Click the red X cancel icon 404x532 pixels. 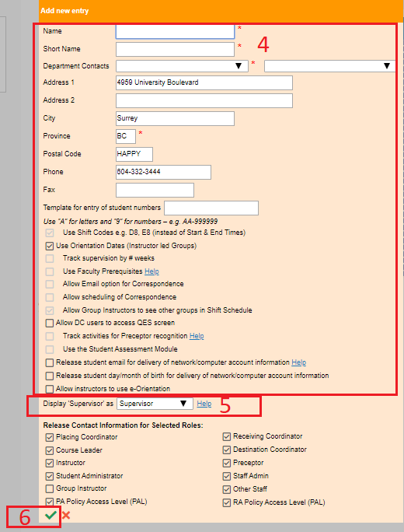click(x=66, y=516)
